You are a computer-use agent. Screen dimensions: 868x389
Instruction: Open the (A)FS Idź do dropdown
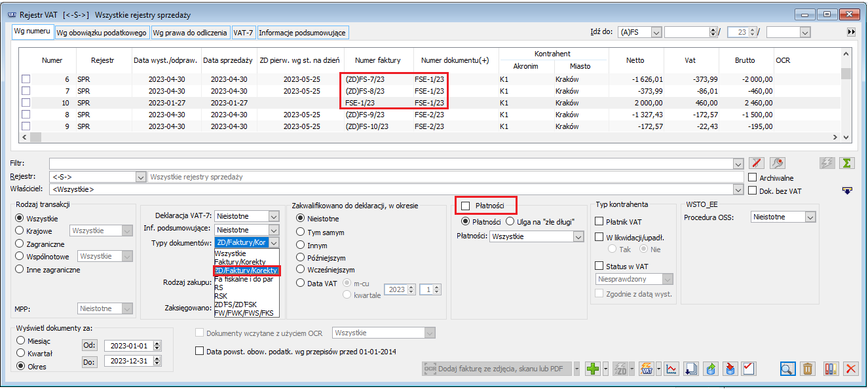[x=656, y=31]
